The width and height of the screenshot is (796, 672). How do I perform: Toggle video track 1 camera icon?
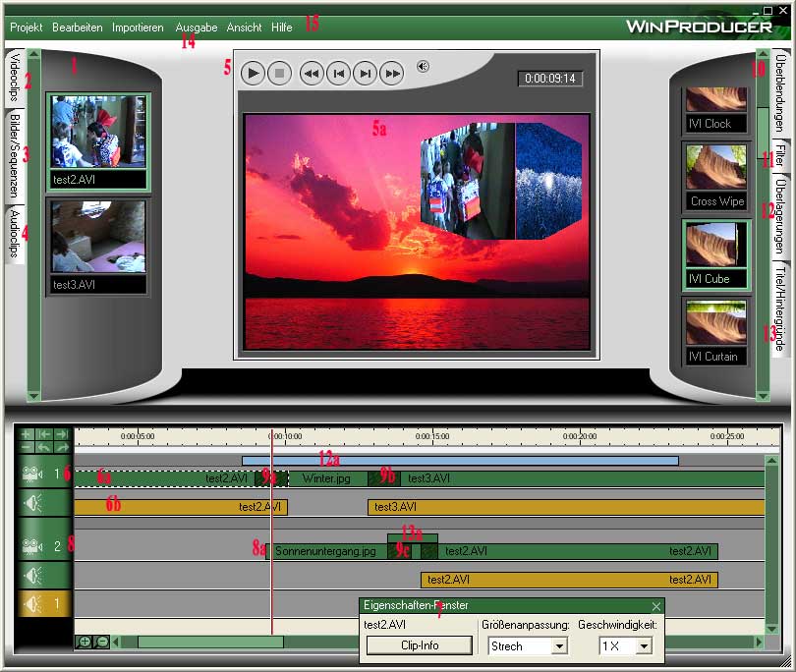click(31, 475)
